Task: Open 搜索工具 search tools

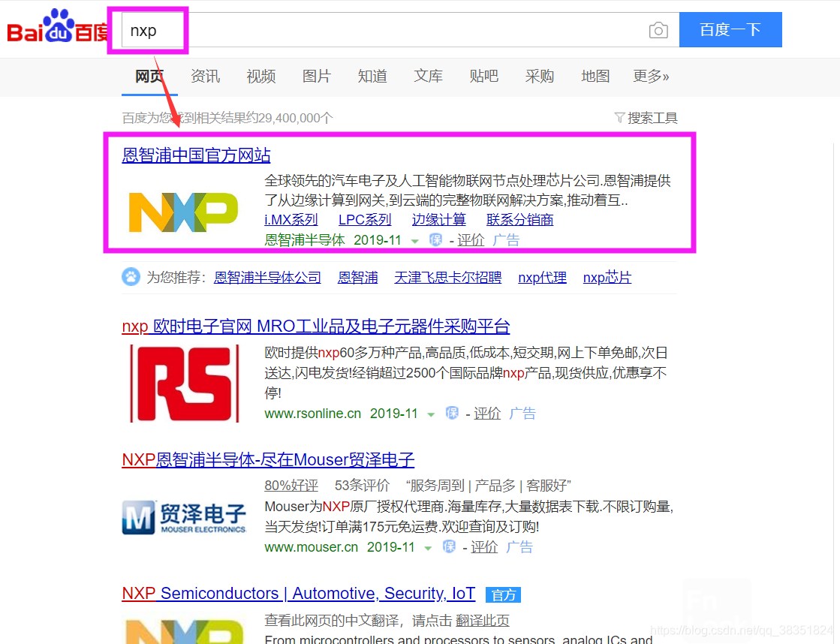Action: [x=652, y=117]
